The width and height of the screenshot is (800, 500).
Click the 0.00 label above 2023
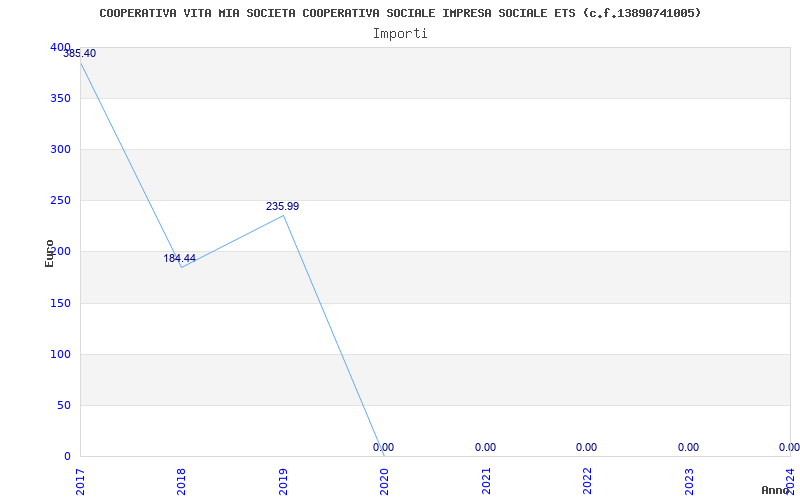pos(688,447)
